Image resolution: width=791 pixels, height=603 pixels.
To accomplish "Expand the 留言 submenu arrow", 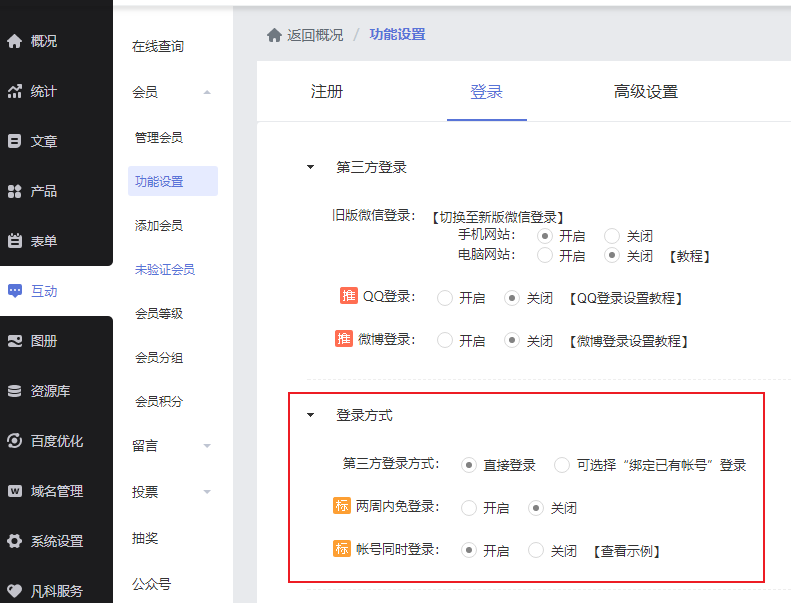I will point(207,446).
